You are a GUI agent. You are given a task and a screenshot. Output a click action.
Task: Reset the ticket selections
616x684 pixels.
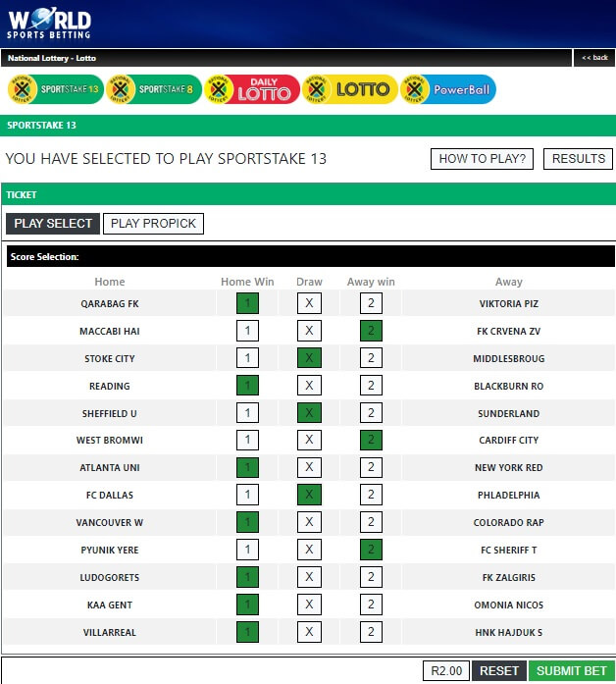498,671
